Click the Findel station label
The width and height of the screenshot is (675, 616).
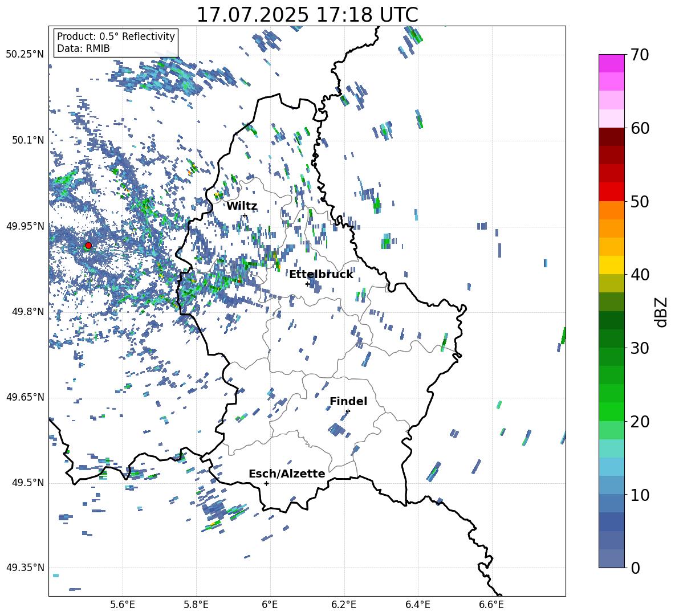[x=348, y=401]
